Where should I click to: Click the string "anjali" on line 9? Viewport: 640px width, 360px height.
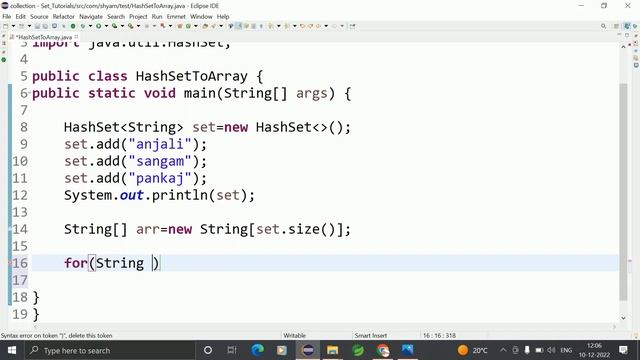pyautogui.click(x=160, y=144)
